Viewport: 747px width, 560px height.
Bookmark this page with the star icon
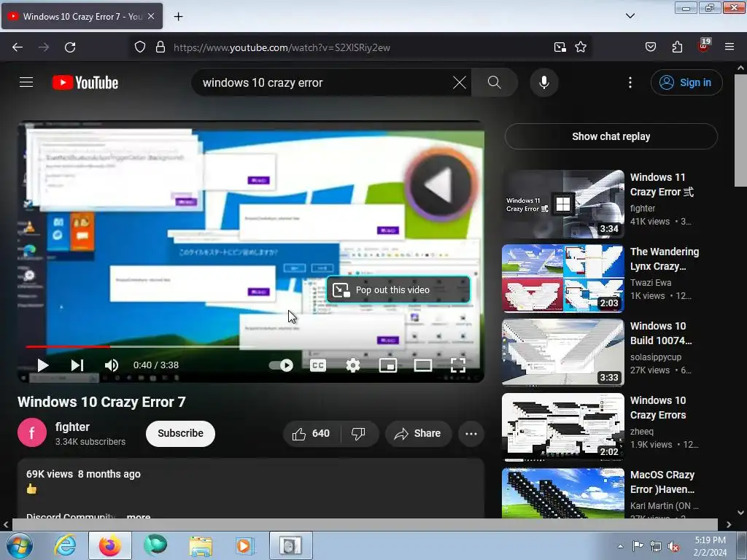point(580,47)
